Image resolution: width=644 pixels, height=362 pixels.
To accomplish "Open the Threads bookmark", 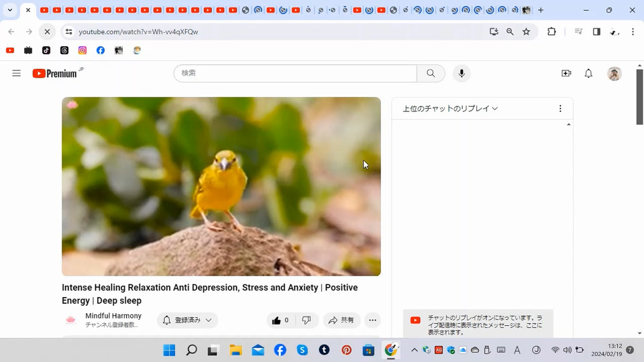I will point(64,50).
